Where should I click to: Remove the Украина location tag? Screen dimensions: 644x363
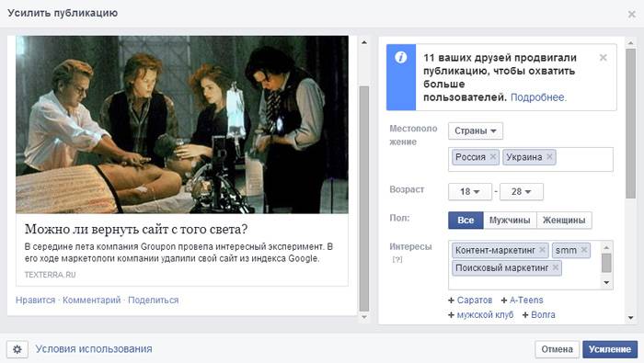coord(549,156)
